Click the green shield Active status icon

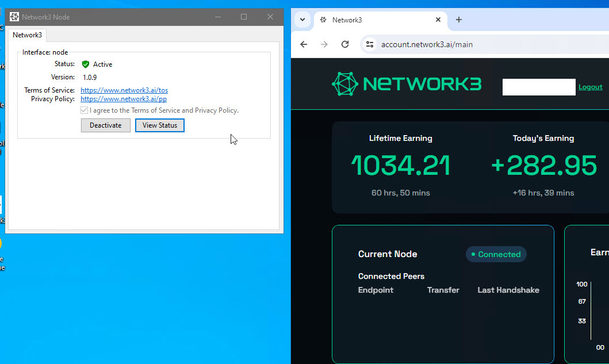[86, 64]
